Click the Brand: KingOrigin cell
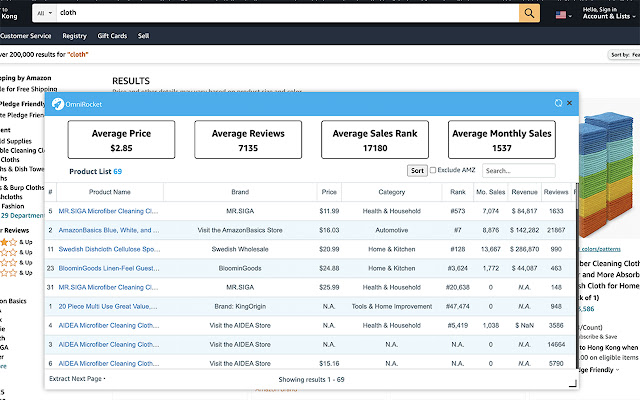 [240, 307]
